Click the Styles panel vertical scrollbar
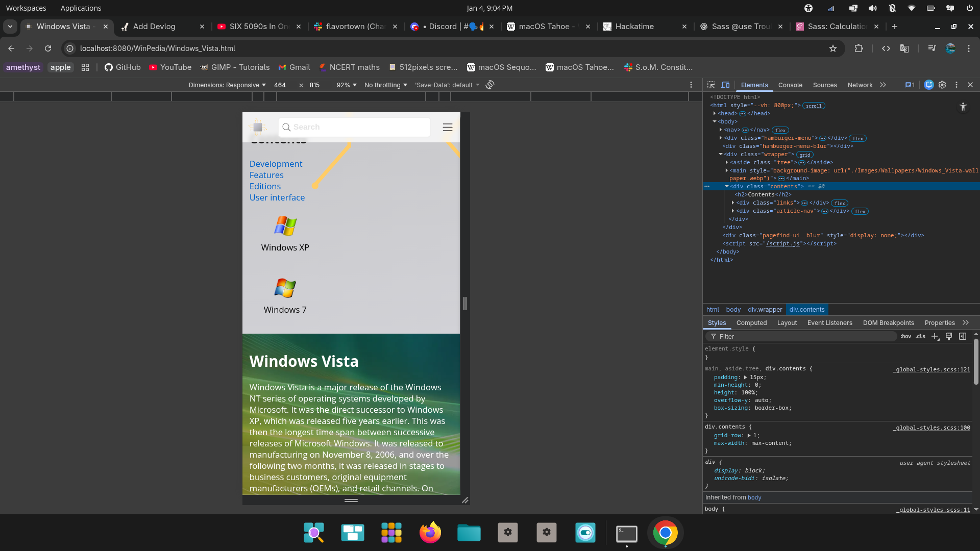Screen dimensions: 980x551 click(975, 362)
